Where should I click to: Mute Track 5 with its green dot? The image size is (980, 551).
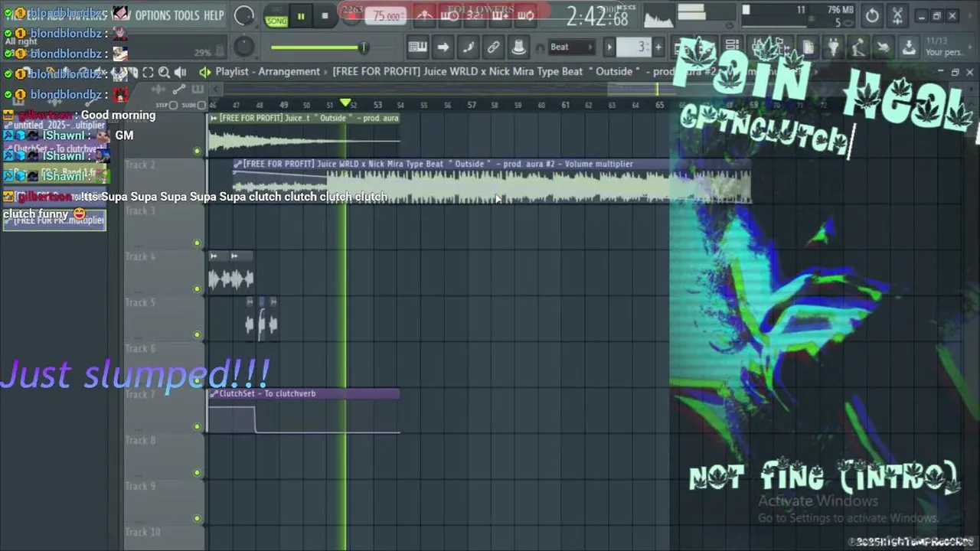197,334
